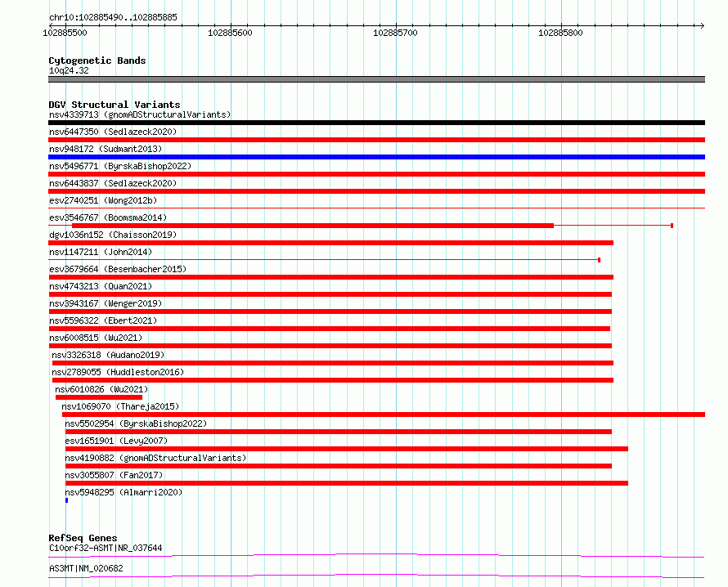728x587 pixels.
Task: Select the red esv1651901 Levy2007 bar
Action: pos(347,449)
